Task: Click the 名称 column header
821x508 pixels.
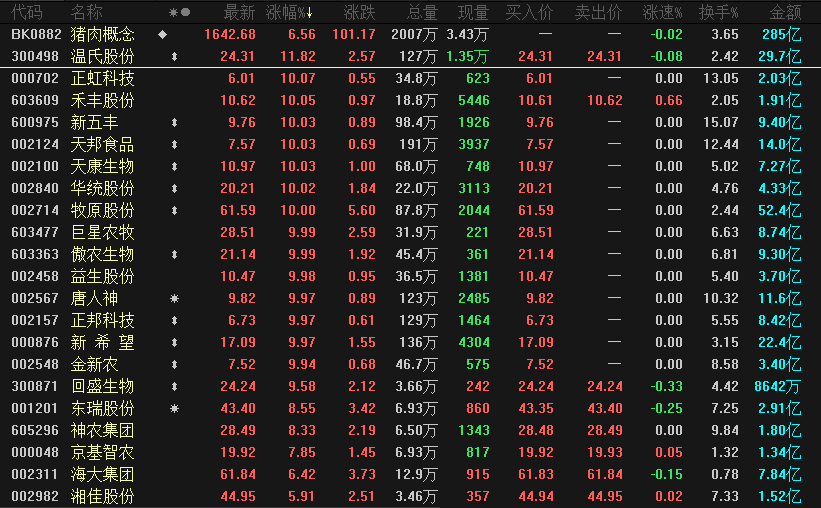Action: click(x=86, y=13)
